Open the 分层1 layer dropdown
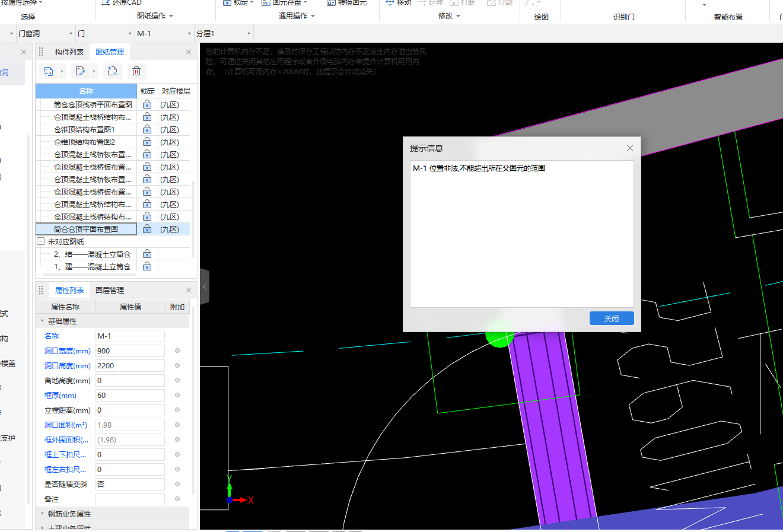This screenshot has height=532, width=783. coord(249,34)
